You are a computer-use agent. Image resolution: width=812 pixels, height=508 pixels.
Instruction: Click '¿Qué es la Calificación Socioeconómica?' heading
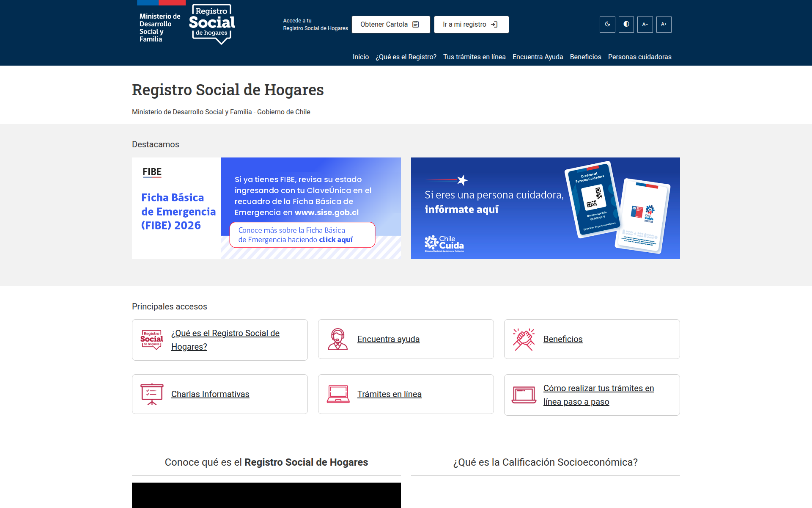click(546, 462)
